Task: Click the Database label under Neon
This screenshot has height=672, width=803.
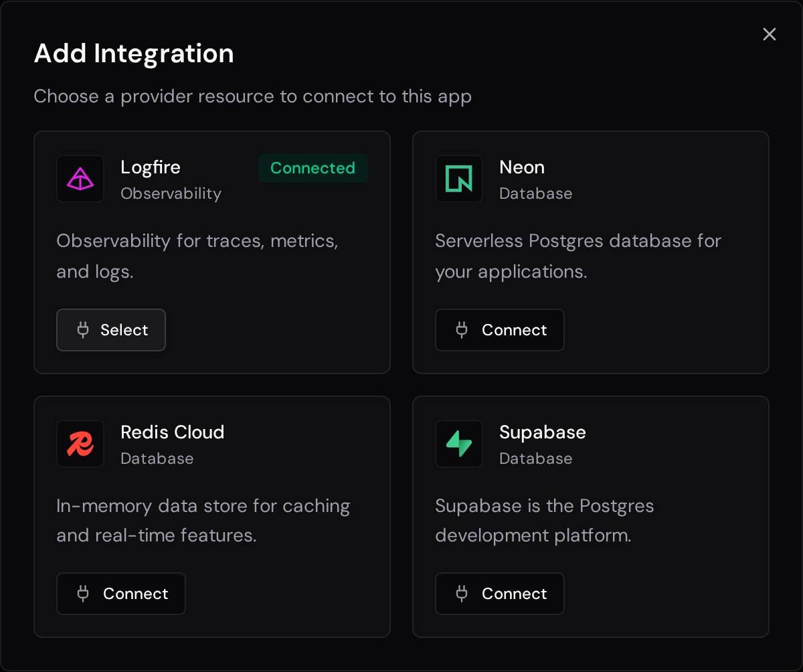Action: coord(536,193)
